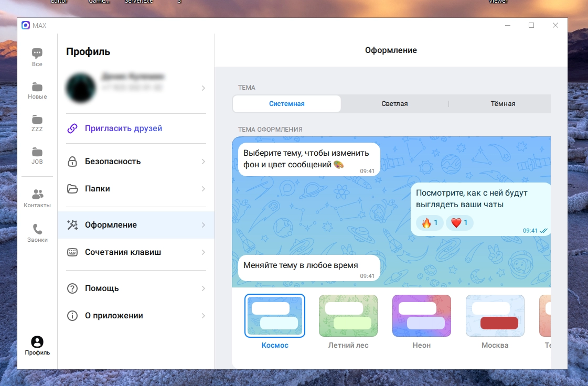588x386 pixels.
Task: Click the folder icon for Папки
Action: pos(72,189)
